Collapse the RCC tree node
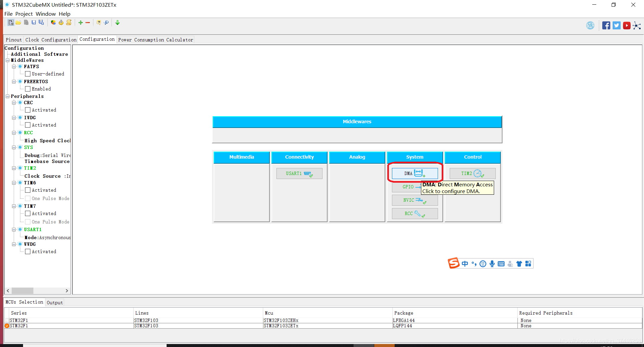644x347 pixels. [x=14, y=133]
